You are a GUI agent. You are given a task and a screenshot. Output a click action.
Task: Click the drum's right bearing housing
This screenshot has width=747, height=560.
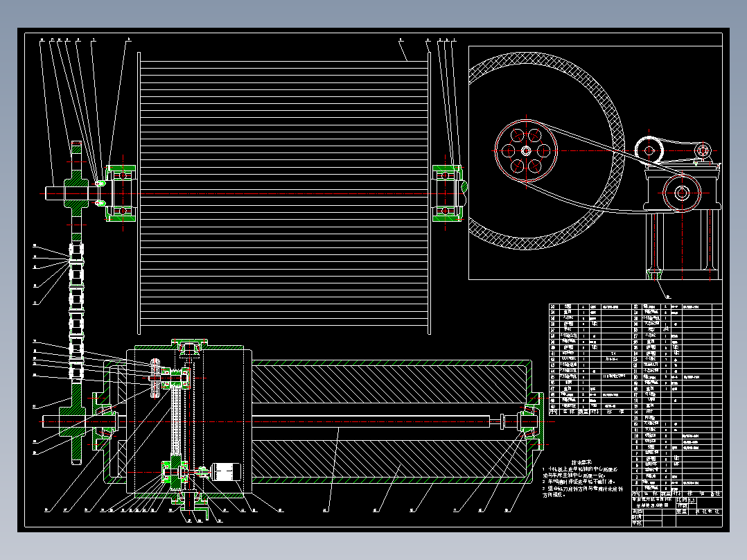(447, 193)
